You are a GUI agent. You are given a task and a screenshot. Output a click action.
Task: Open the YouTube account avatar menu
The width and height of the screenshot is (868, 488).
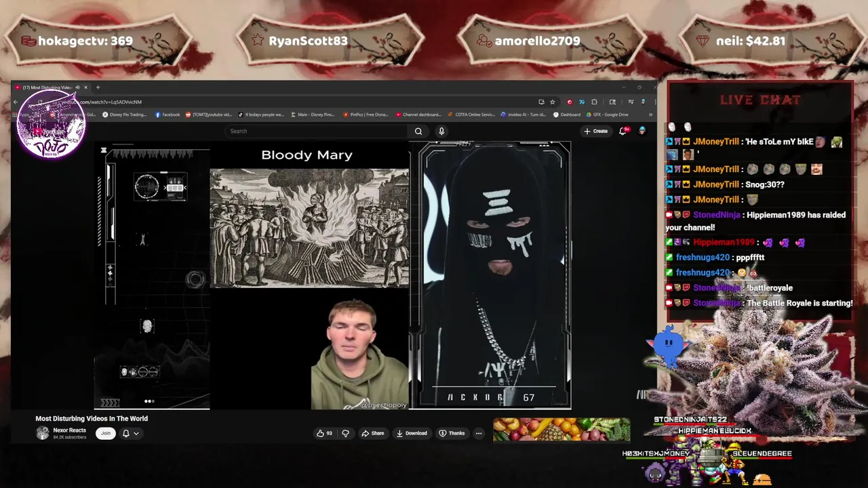(x=642, y=131)
